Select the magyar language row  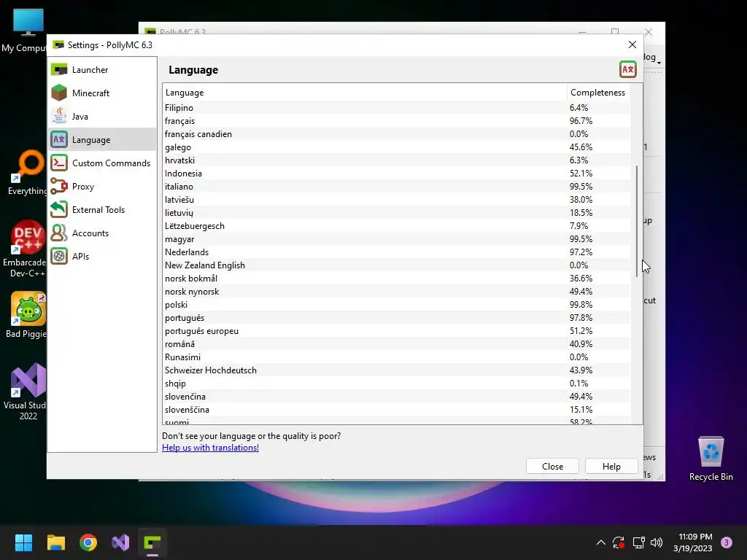click(x=397, y=239)
